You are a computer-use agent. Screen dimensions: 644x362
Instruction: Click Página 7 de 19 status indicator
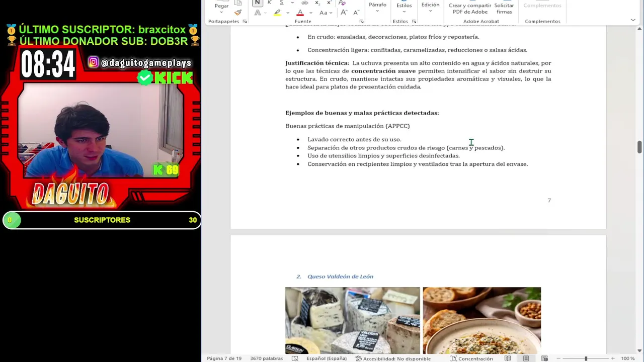pyautogui.click(x=224, y=358)
